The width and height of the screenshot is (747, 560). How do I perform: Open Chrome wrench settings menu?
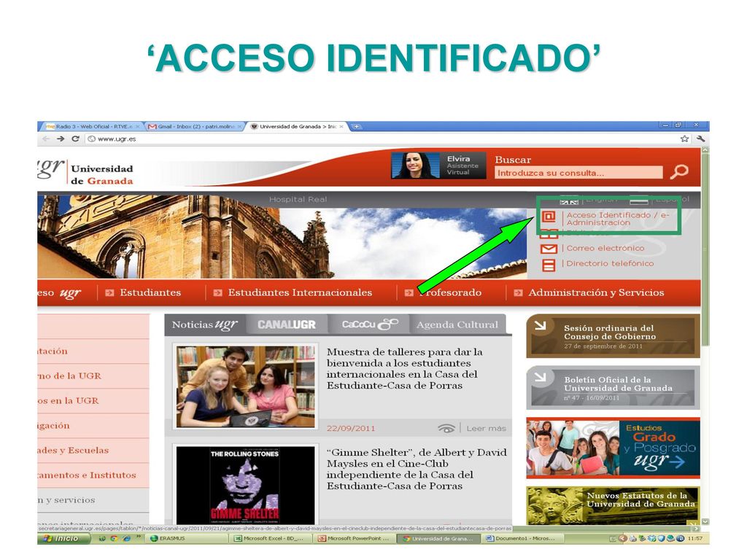pyautogui.click(x=700, y=139)
